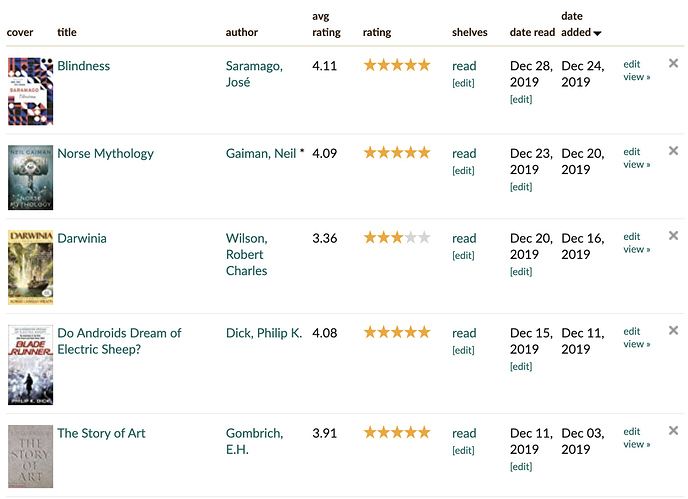Open the read shelf link for Norse Mythology
Screen dimensions: 688x499
(x=464, y=154)
